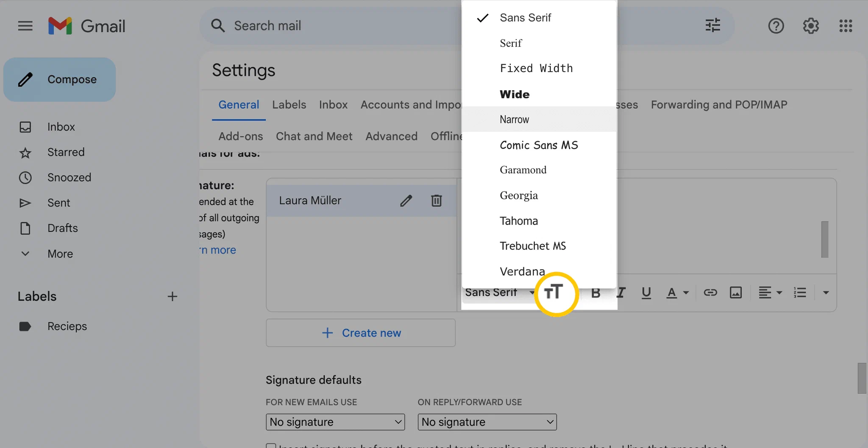Expand More in the sidebar

60,253
